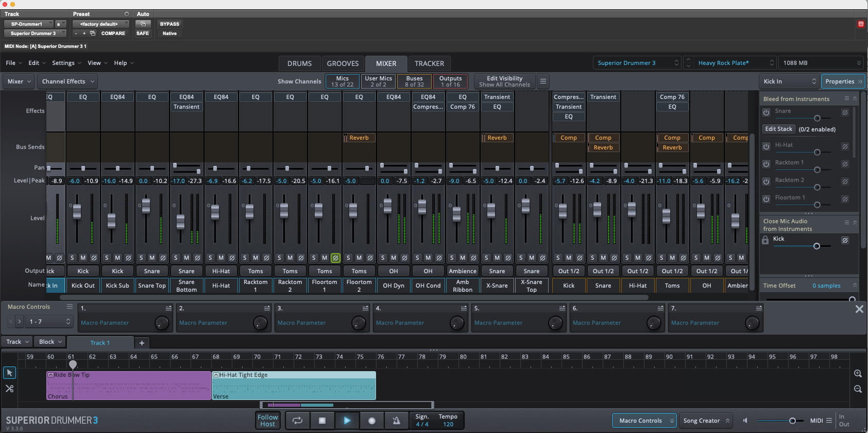Viewport: 868px width, 433px height.
Task: Switch to the GROOVES tab
Action: pos(343,63)
